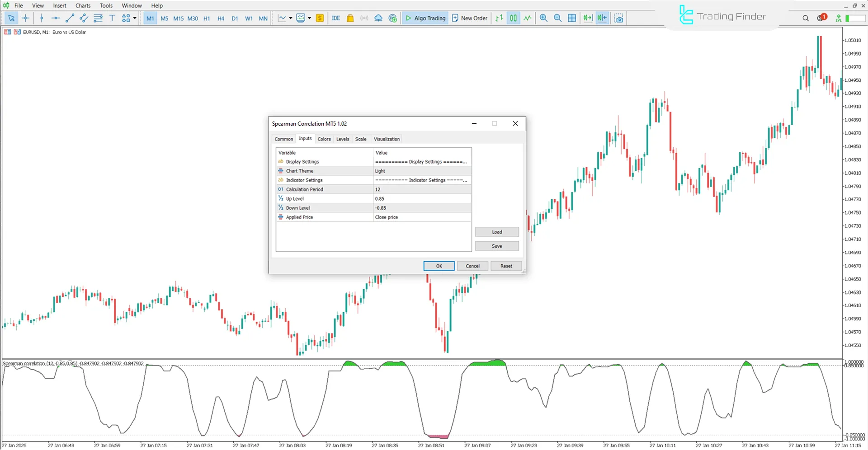Select the text label tool
The width and height of the screenshot is (868, 450).
(x=112, y=18)
